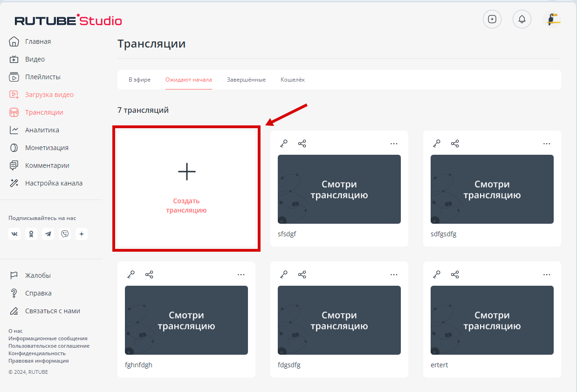Open the Пользовательское соглашение link

click(x=49, y=346)
